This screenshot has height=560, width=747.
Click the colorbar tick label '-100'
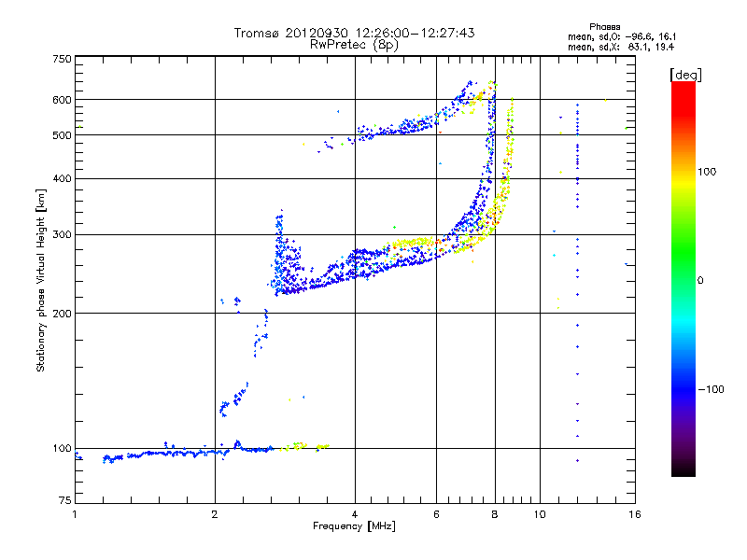click(711, 389)
